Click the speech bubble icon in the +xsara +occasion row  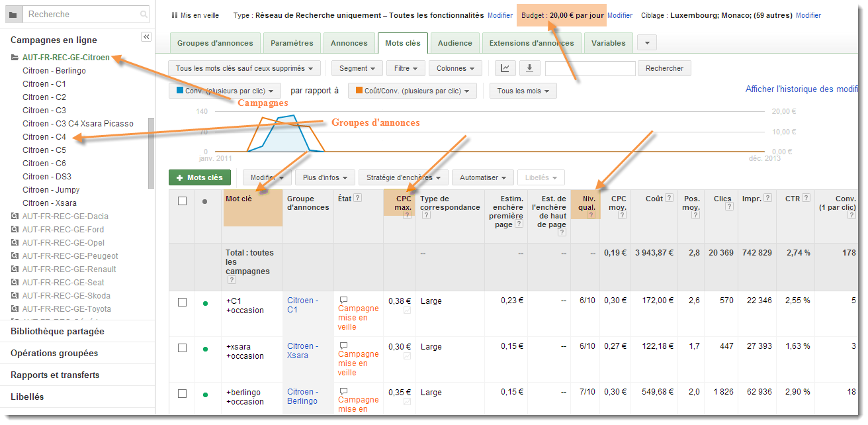click(x=343, y=346)
